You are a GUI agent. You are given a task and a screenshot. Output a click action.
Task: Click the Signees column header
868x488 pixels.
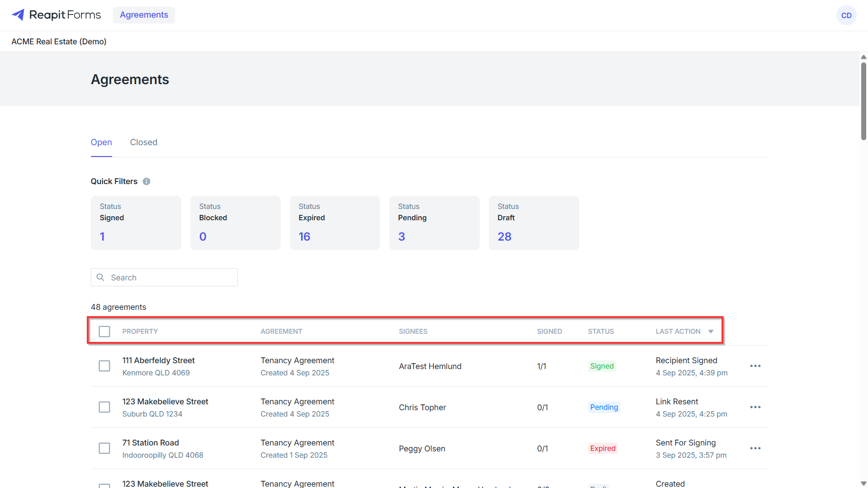coord(413,332)
